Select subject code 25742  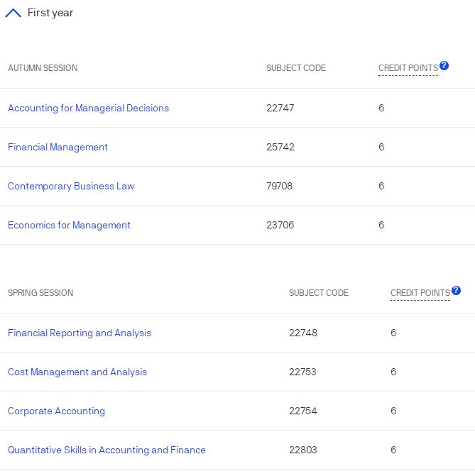280,148
